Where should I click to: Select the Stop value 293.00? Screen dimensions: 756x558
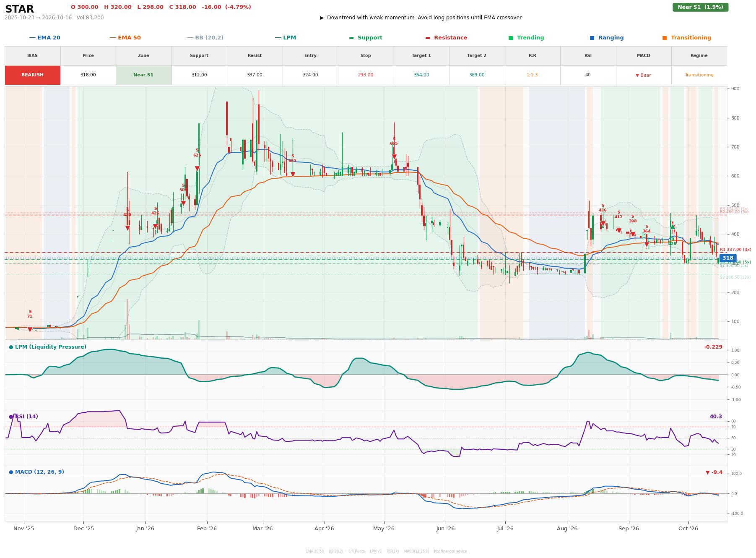pyautogui.click(x=366, y=75)
